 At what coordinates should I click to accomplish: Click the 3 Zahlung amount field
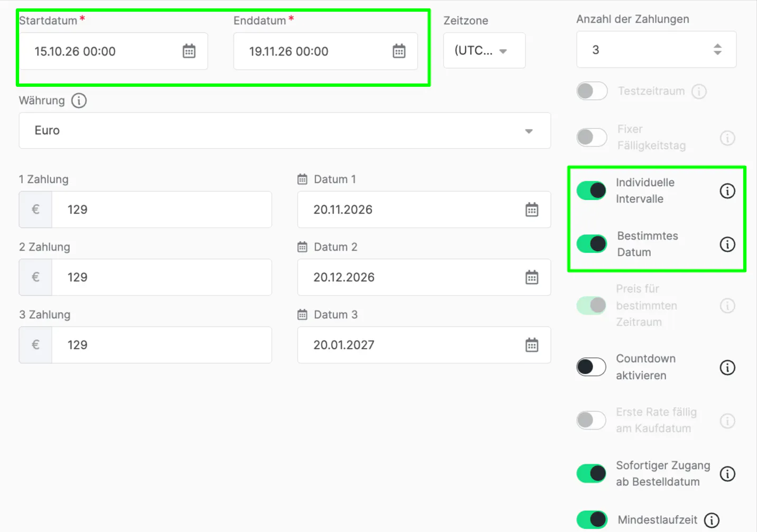click(162, 345)
